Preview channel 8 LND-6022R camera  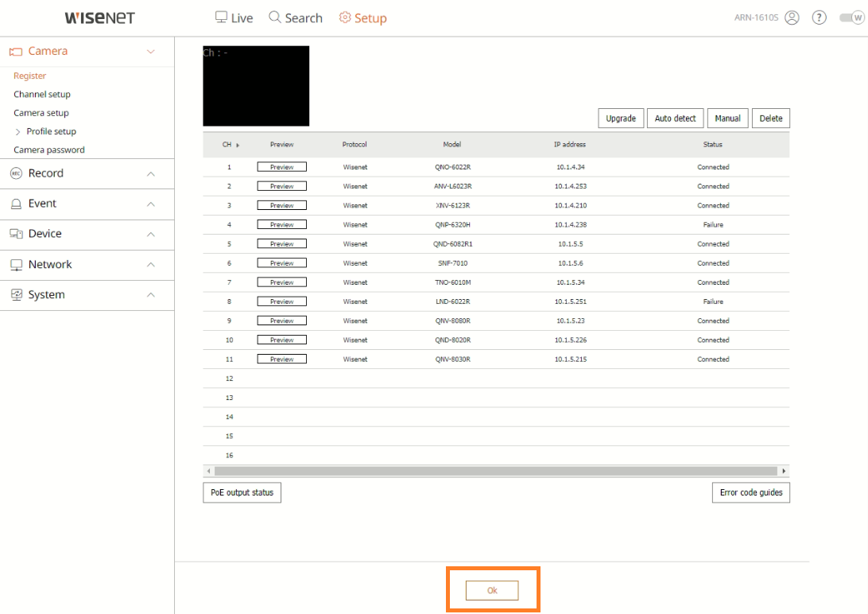pyautogui.click(x=281, y=301)
